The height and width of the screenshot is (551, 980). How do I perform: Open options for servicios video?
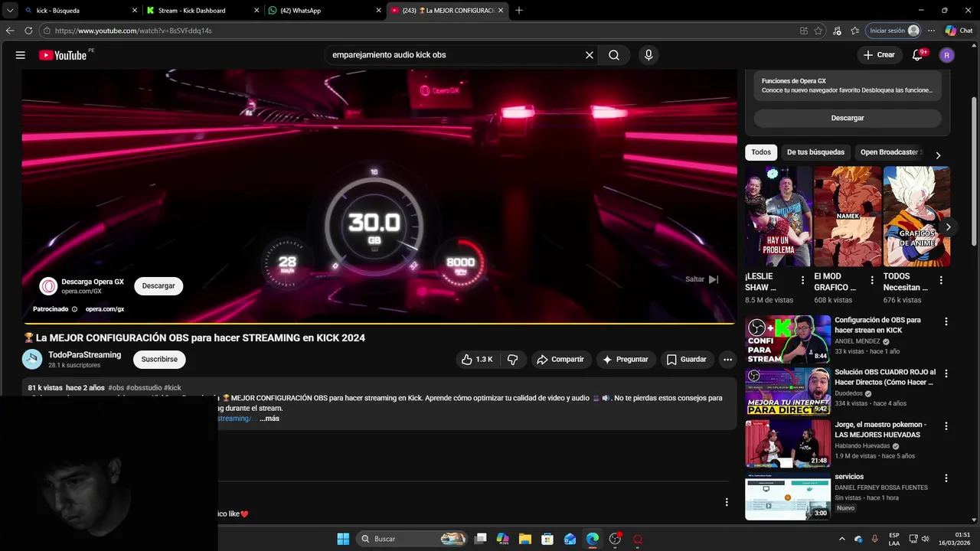tap(946, 478)
